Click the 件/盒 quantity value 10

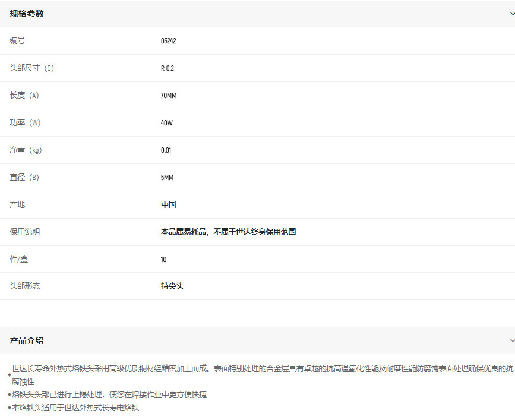(163, 260)
